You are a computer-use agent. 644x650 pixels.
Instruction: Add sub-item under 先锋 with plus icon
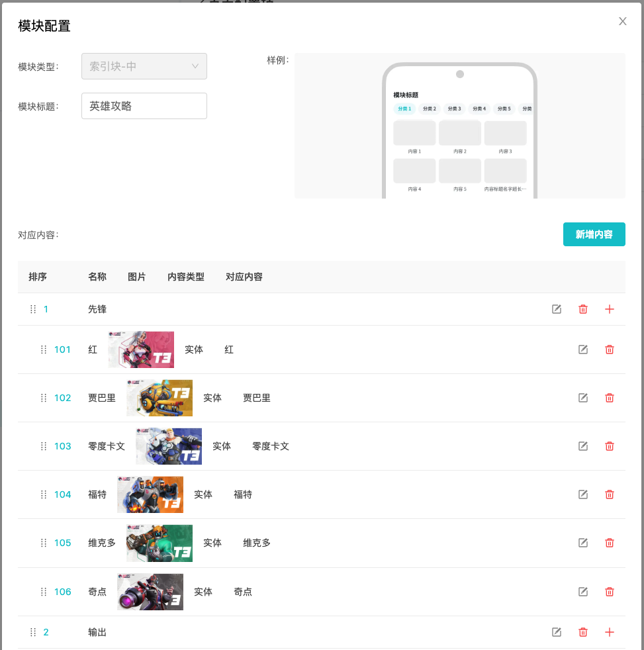pyautogui.click(x=610, y=309)
